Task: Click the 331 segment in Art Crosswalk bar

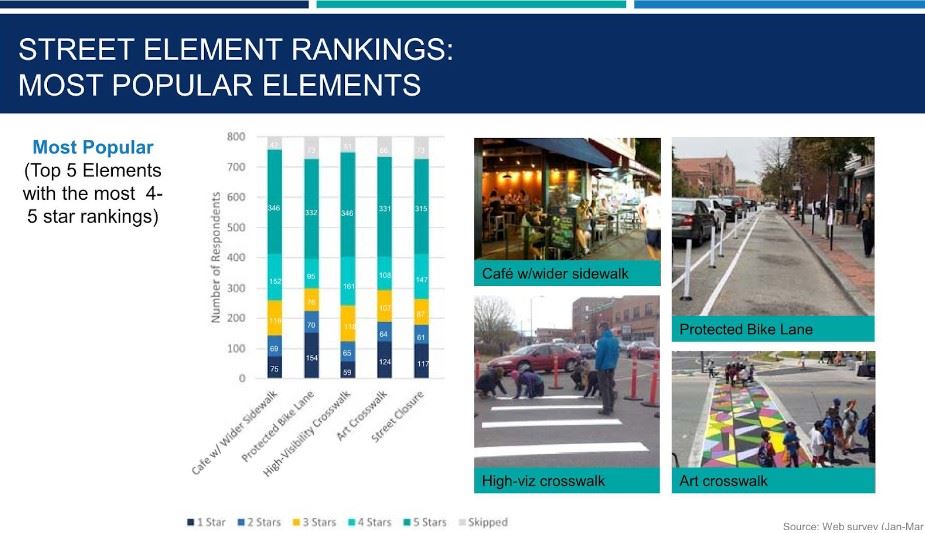Action: pyautogui.click(x=385, y=206)
